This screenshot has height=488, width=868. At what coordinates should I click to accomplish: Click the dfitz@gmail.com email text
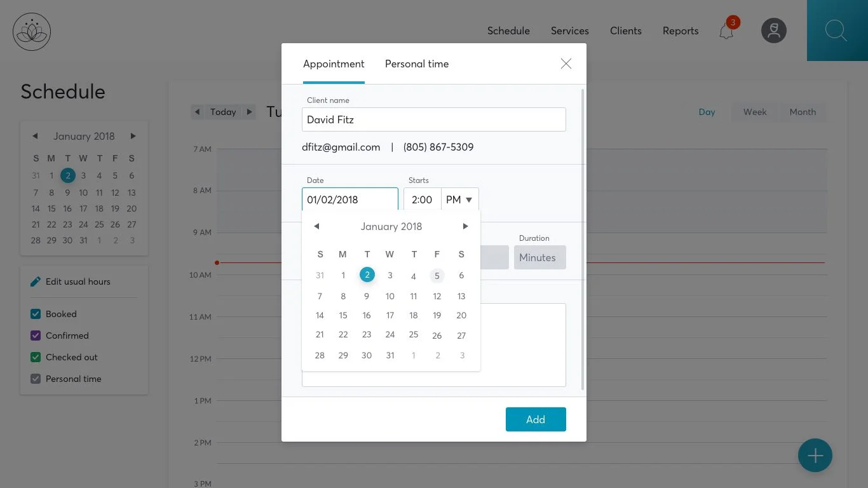point(341,147)
